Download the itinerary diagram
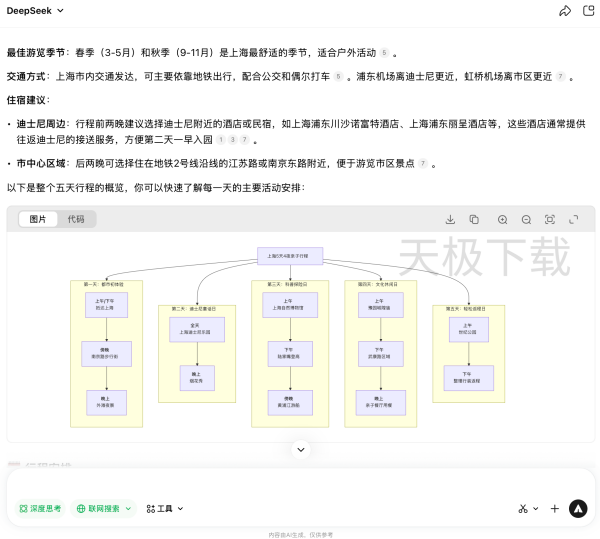Image resolution: width=600 pixels, height=539 pixels. 450,219
